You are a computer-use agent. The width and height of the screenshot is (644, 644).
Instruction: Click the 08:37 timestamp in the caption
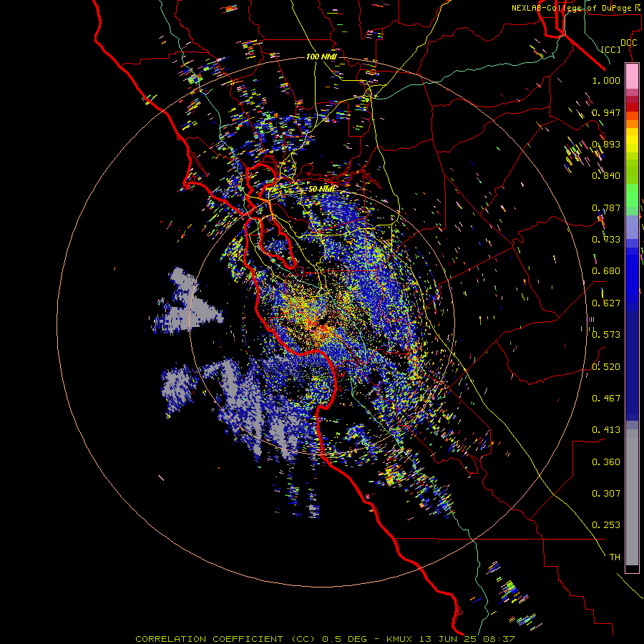500,639
